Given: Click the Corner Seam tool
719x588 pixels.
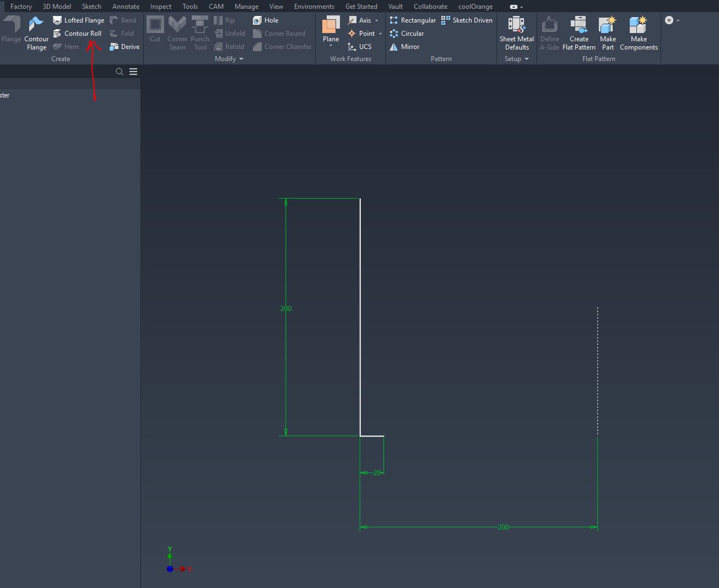Looking at the screenshot, I should 177,33.
